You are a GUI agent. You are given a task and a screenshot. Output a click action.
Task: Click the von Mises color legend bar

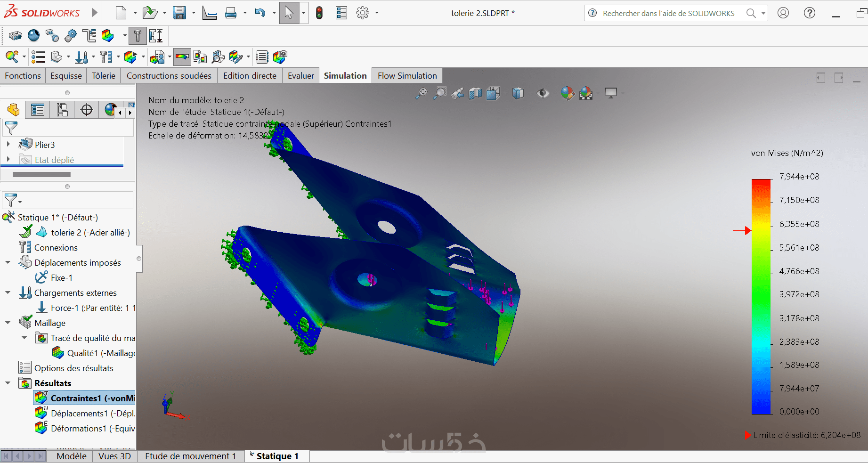761,296
